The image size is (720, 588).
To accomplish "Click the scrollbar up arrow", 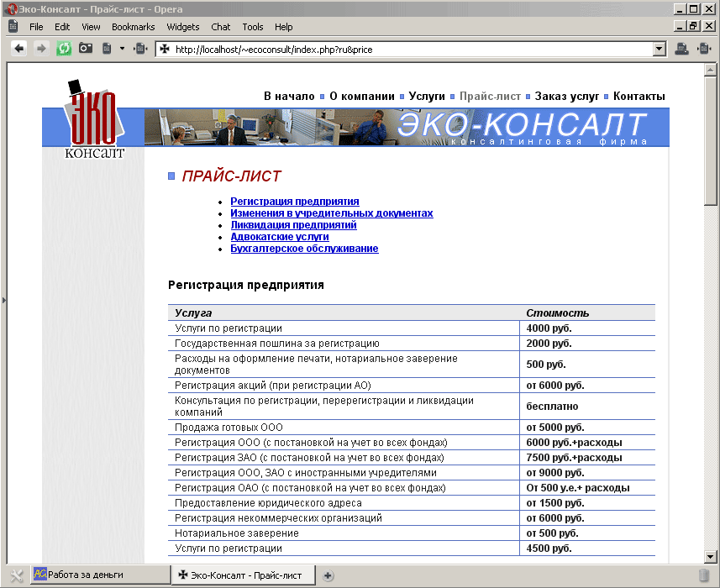I will point(710,70).
